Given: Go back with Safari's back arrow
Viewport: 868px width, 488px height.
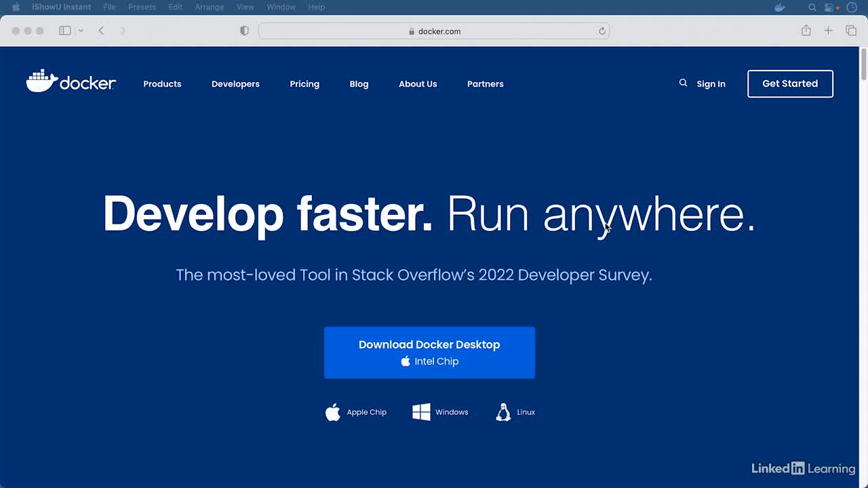Looking at the screenshot, I should click(x=101, y=30).
